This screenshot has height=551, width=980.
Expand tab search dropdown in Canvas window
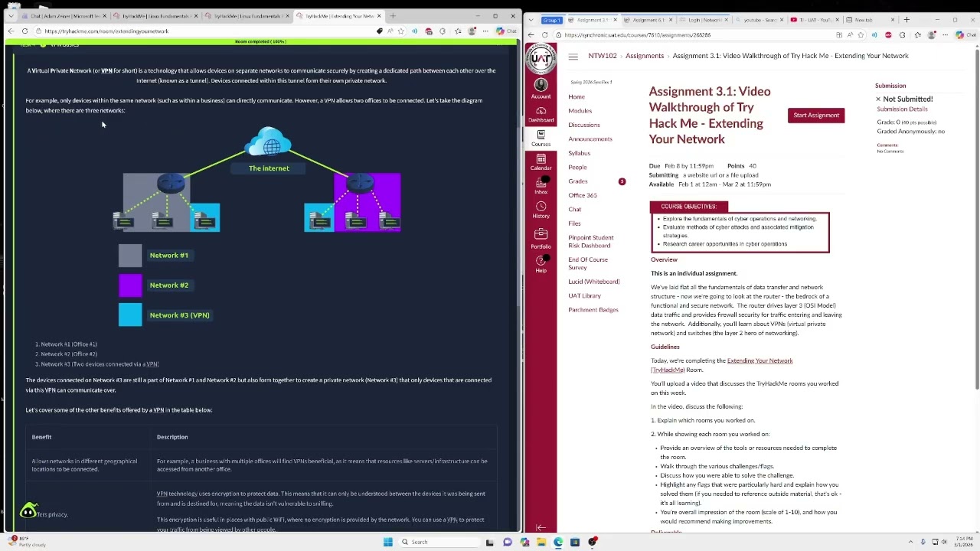pos(531,20)
